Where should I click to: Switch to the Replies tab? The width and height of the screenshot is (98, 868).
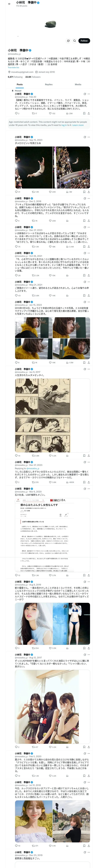[49, 85]
